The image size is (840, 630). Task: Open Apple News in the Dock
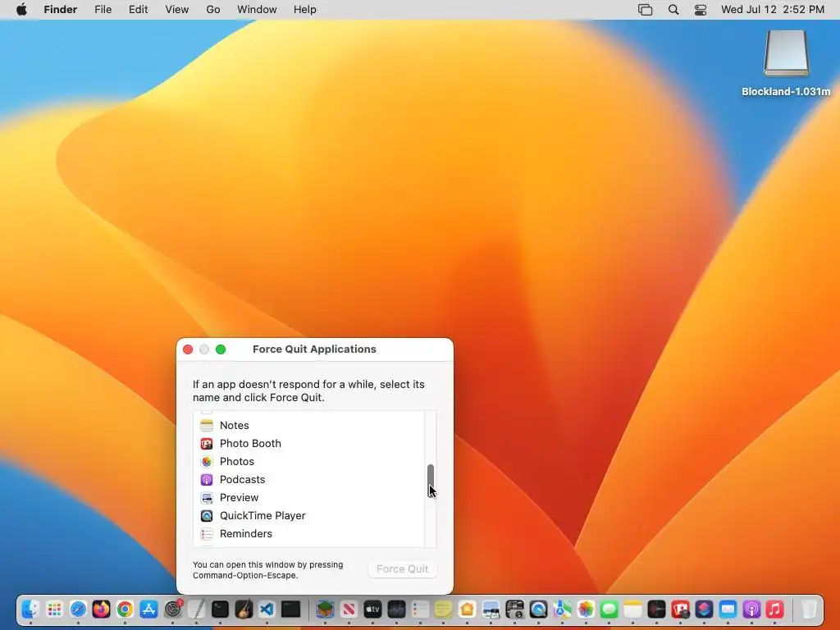pos(349,609)
